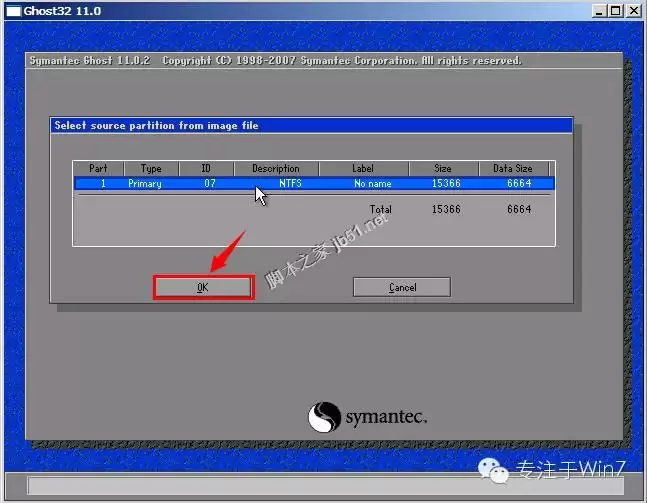Viewport: 647px width, 503px height.
Task: Click the ID column header
Action: point(206,168)
